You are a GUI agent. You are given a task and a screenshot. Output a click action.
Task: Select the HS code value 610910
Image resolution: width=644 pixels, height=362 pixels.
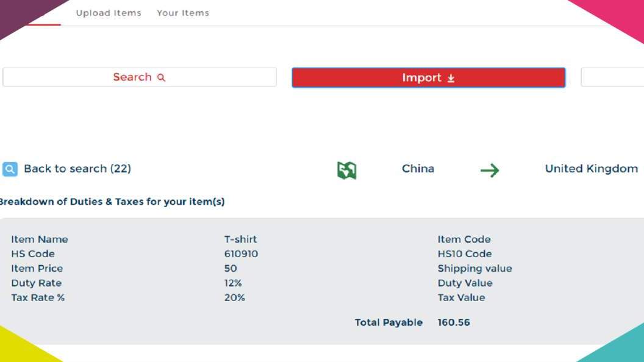pos(241,254)
